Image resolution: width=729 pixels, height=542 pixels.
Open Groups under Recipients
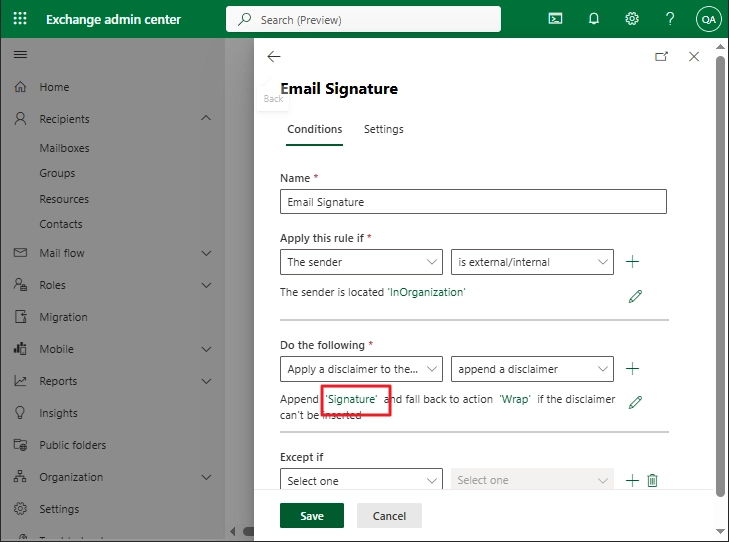coord(57,173)
